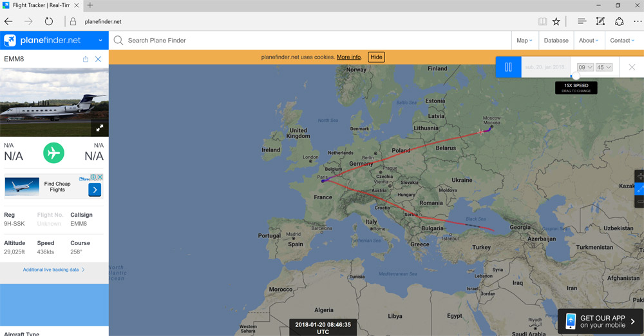Click the blue map tool button
This screenshot has width=644, height=336.
point(640,189)
